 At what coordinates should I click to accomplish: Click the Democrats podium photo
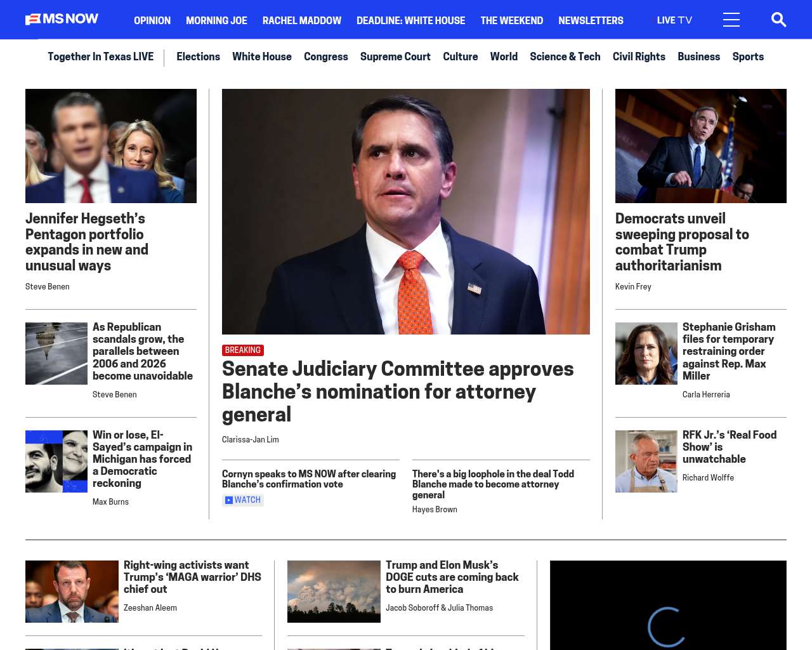click(701, 146)
